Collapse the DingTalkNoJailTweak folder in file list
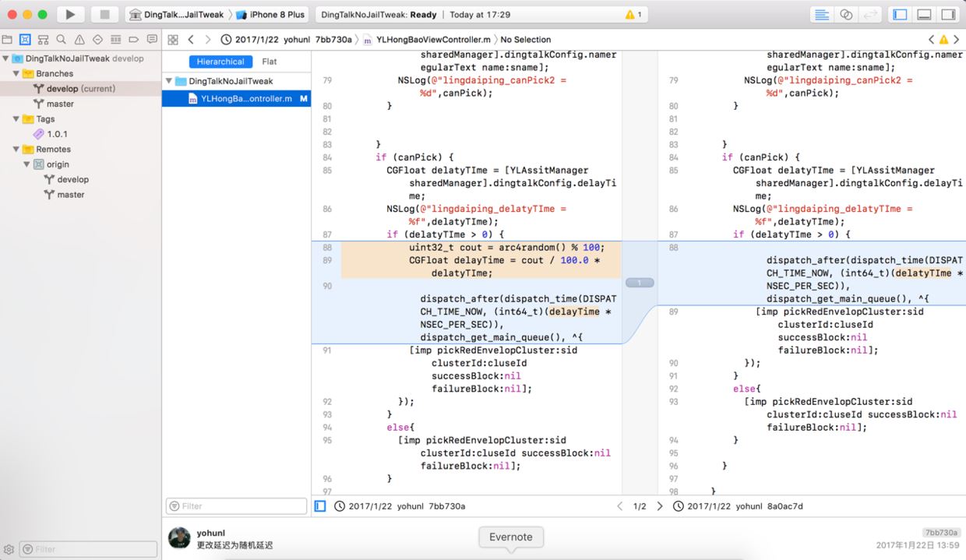Viewport: 966px width, 560px height. point(168,81)
